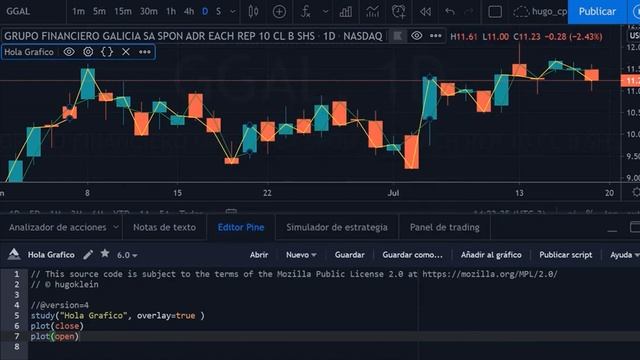Start bar replay with the rewind icon
Image resolution: width=640 pixels, height=360 pixels.
[425, 11]
